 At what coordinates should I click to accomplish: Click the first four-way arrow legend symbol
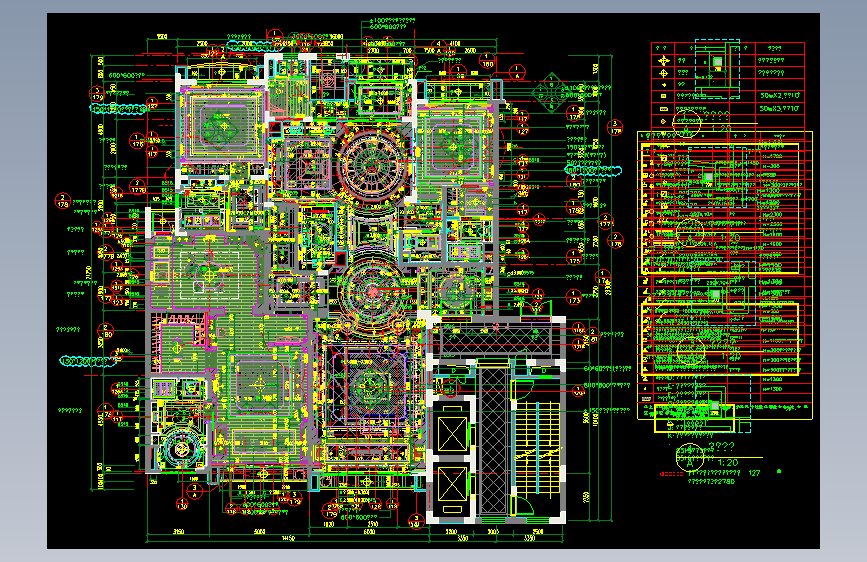click(664, 61)
